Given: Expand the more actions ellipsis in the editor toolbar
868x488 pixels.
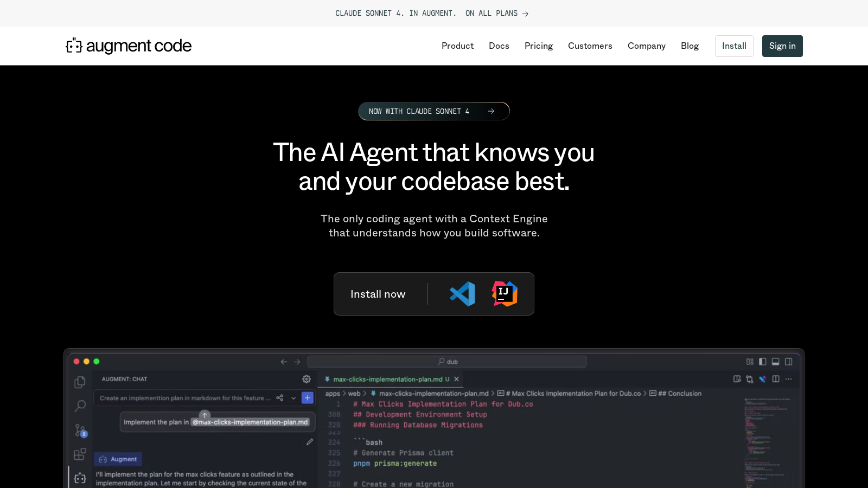Looking at the screenshot, I should 789,379.
